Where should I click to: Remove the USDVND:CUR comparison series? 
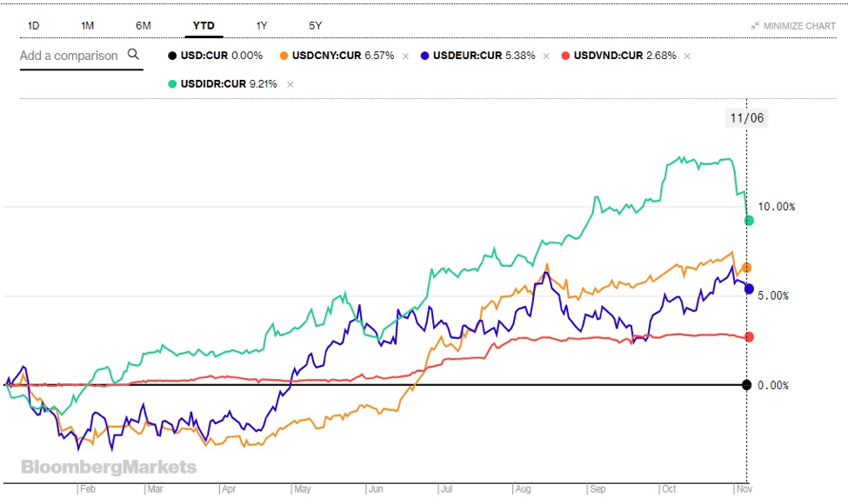[x=687, y=56]
